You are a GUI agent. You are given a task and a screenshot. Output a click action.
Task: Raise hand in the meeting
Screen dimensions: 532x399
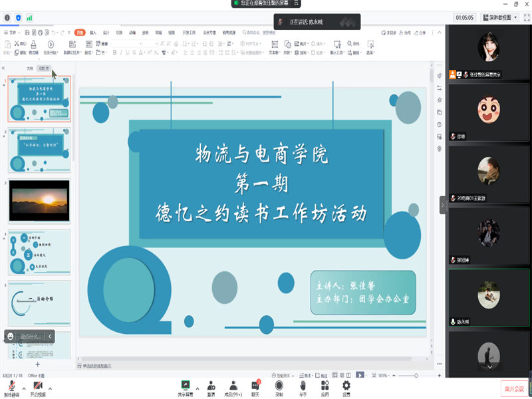pyautogui.click(x=303, y=386)
